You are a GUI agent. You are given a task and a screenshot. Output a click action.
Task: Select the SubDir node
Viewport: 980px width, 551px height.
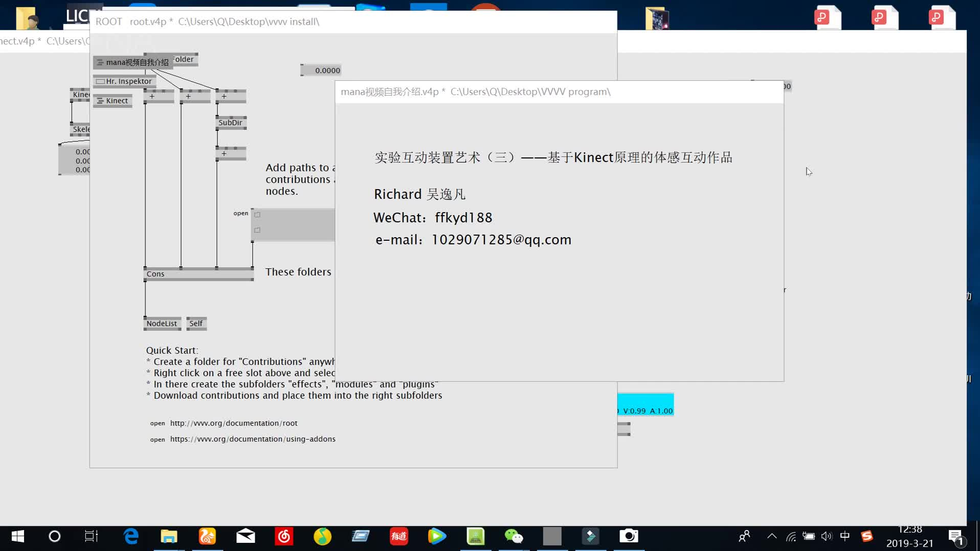click(231, 123)
